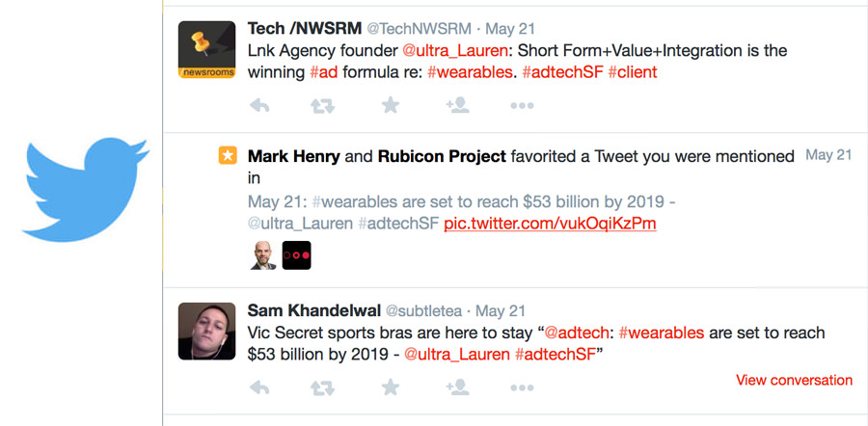The height and width of the screenshot is (426, 868).
Task: Retweet Sam Khandelwal's tweet
Action: point(323,387)
